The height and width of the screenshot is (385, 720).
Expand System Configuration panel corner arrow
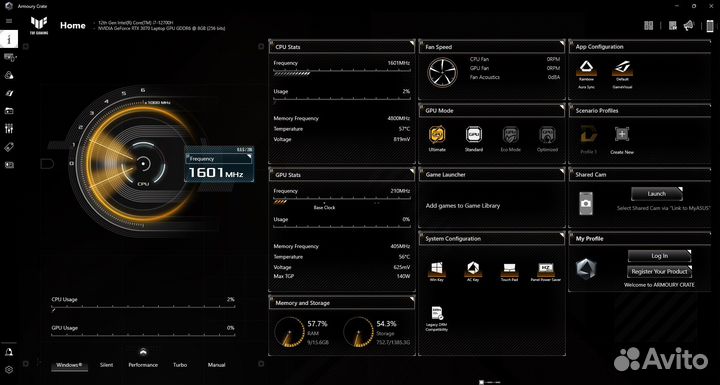[562, 235]
